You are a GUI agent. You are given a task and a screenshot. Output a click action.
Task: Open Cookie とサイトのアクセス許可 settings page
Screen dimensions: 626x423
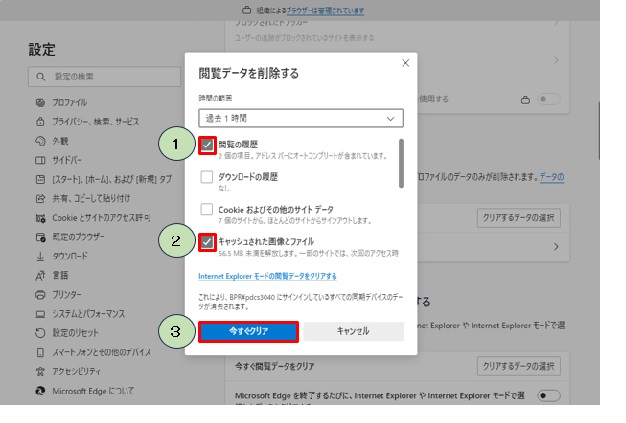(101, 218)
